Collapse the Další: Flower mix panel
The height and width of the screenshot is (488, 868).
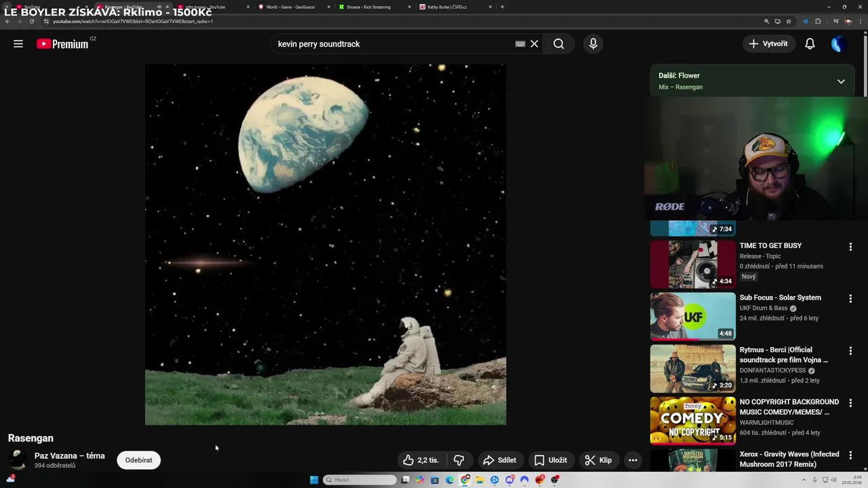(841, 81)
